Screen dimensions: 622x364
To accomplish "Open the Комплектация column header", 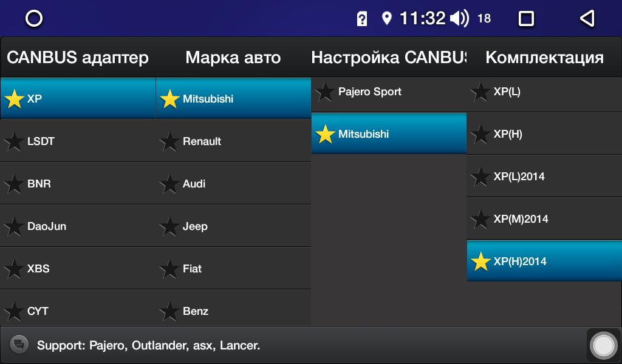I will point(544,58).
